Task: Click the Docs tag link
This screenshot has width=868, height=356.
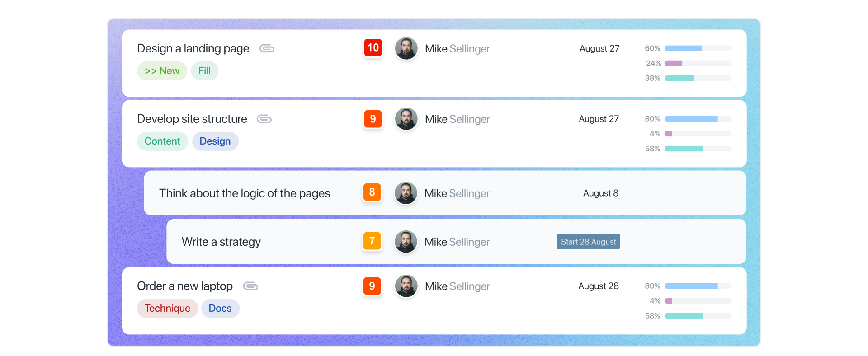Action: pyautogui.click(x=220, y=308)
